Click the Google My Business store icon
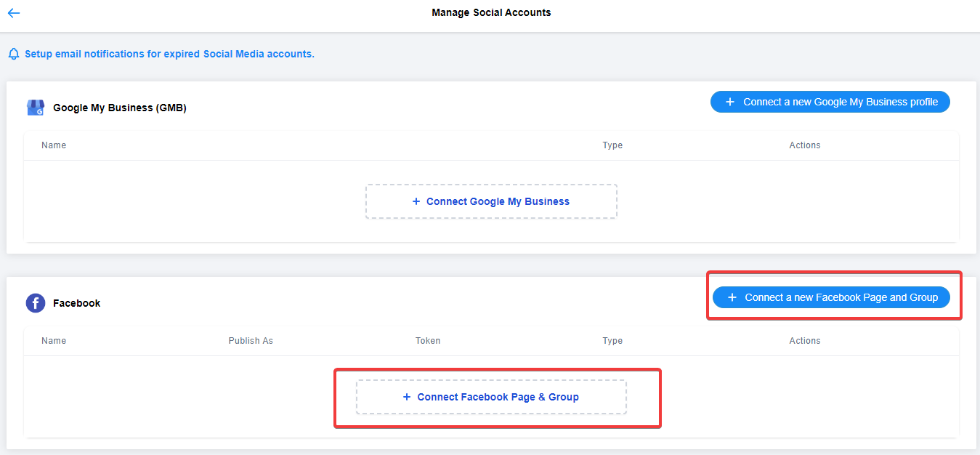Image resolution: width=980 pixels, height=455 pixels. (36, 108)
